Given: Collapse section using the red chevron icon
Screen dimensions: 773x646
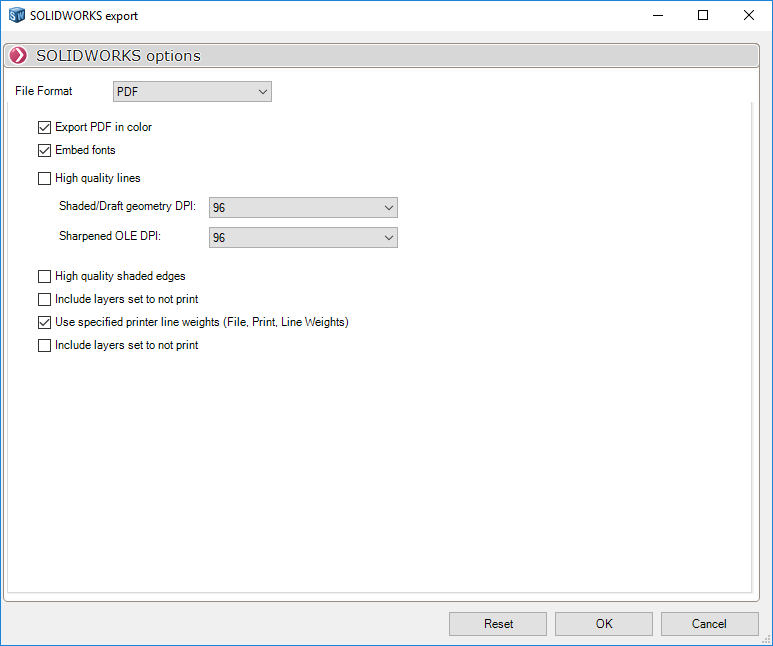Looking at the screenshot, I should (x=18, y=56).
